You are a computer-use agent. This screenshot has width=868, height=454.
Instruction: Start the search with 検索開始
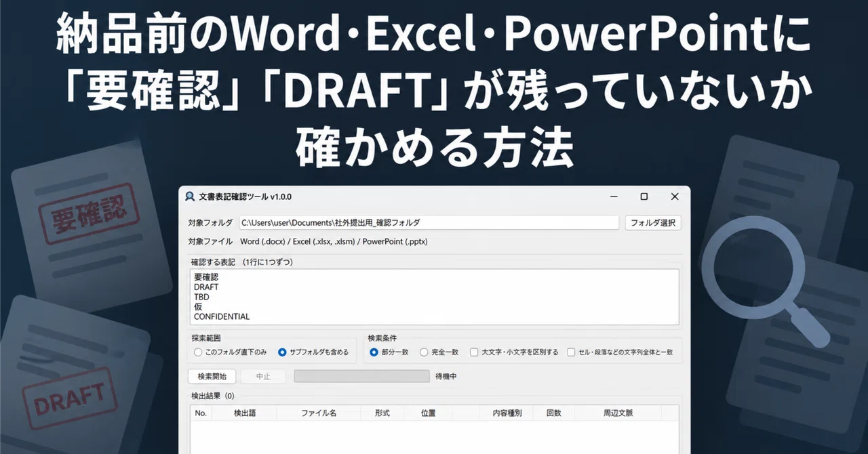coord(212,376)
